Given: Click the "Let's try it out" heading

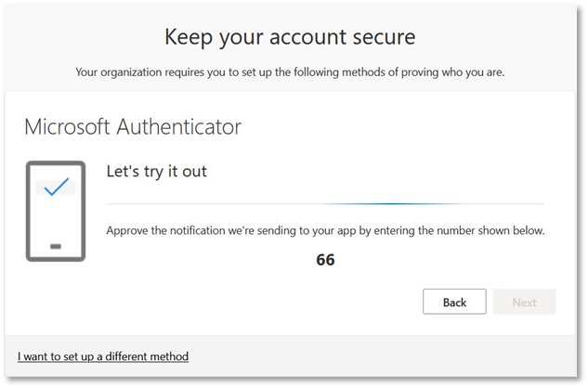Looking at the screenshot, I should (157, 172).
